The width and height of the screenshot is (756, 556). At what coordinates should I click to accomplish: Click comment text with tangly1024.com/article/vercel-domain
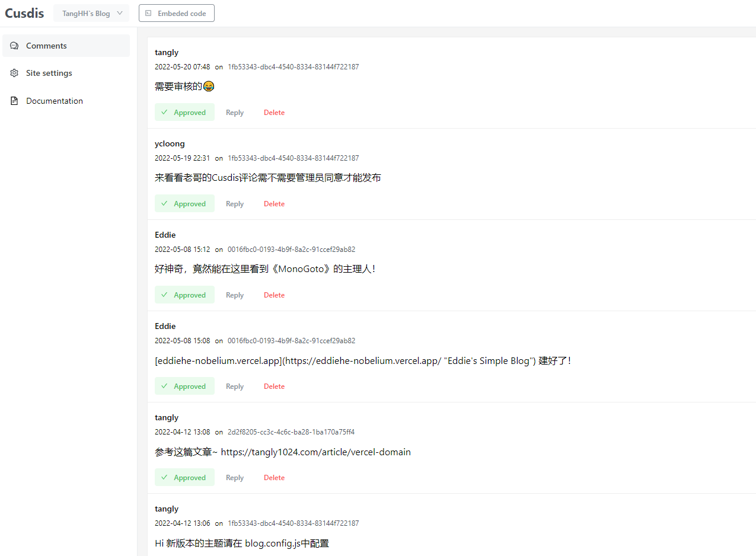283,452
